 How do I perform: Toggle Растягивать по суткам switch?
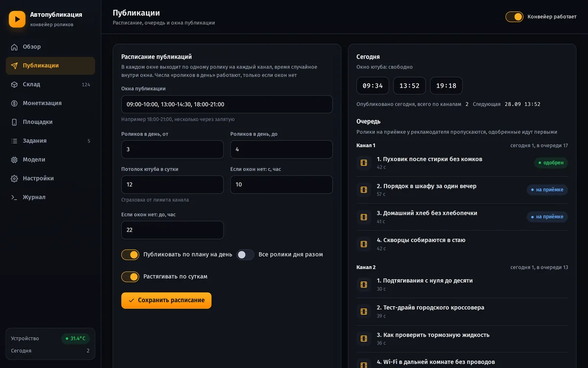130,277
